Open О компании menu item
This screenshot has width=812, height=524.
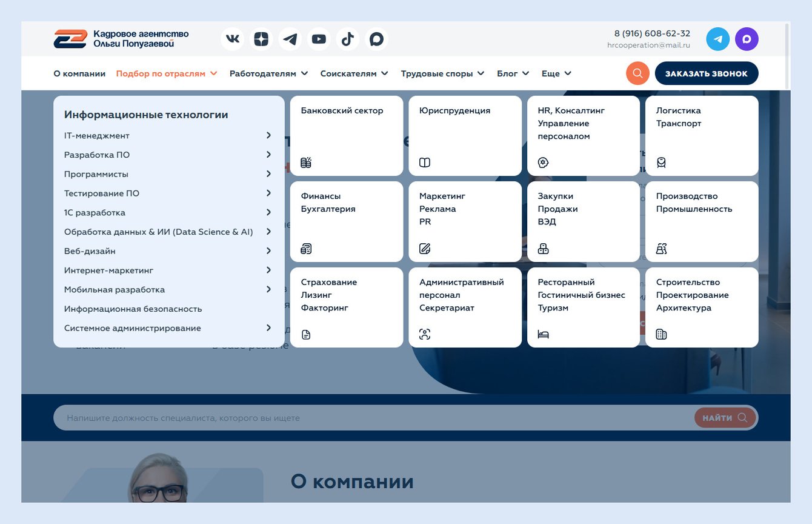[79, 73]
